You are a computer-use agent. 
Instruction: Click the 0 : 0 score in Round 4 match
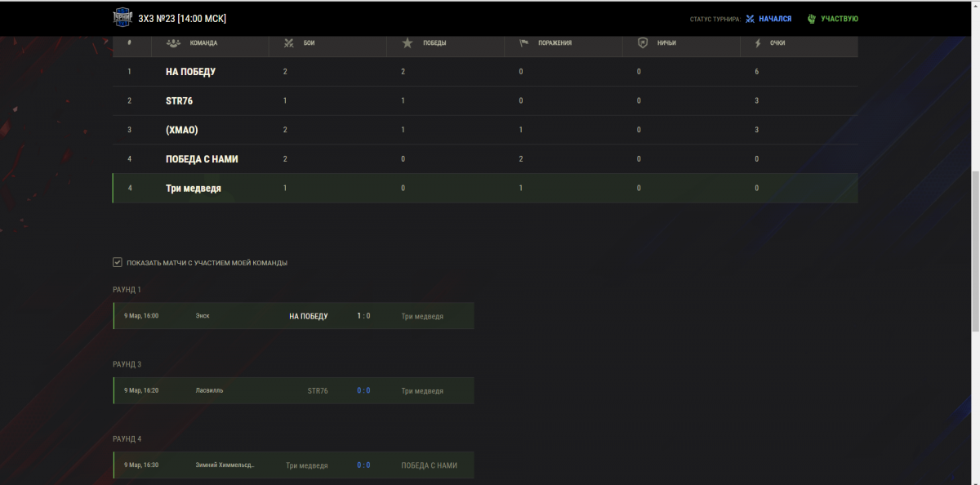tap(363, 465)
